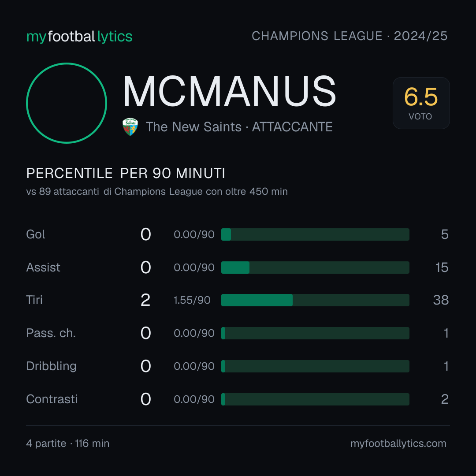Click the Contrasti percentile bar

(315, 399)
